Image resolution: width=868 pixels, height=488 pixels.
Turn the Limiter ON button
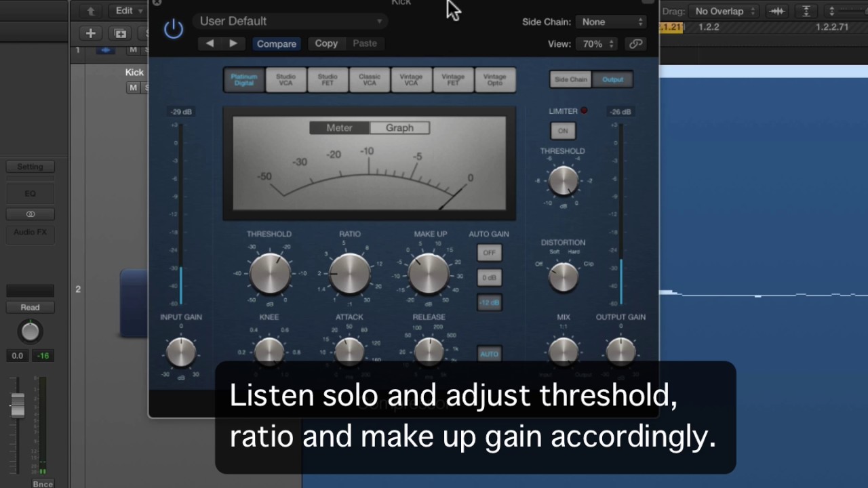(x=563, y=131)
